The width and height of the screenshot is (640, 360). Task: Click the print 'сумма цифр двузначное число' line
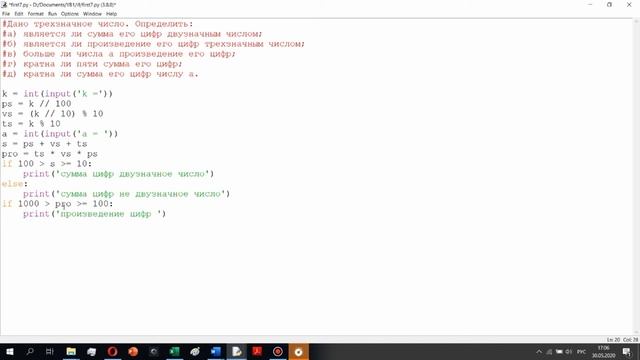(118, 174)
